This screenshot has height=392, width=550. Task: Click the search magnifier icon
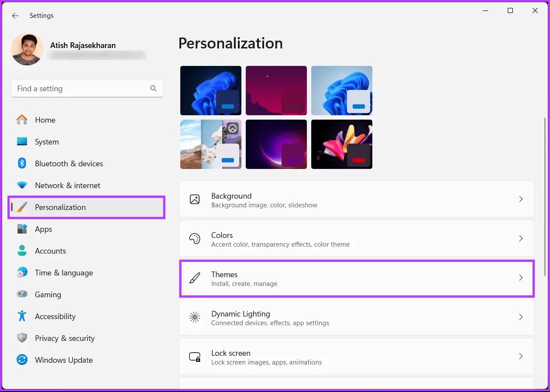coord(153,89)
